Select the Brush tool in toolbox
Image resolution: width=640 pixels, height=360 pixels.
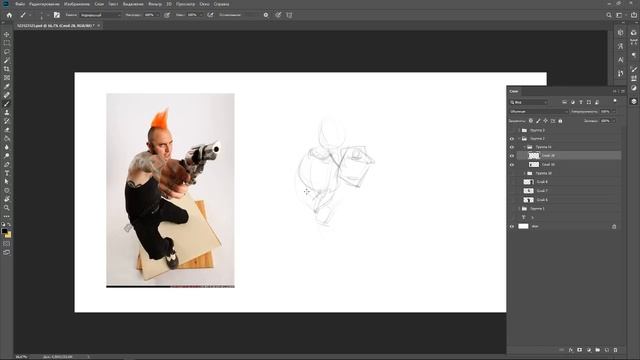[7, 104]
